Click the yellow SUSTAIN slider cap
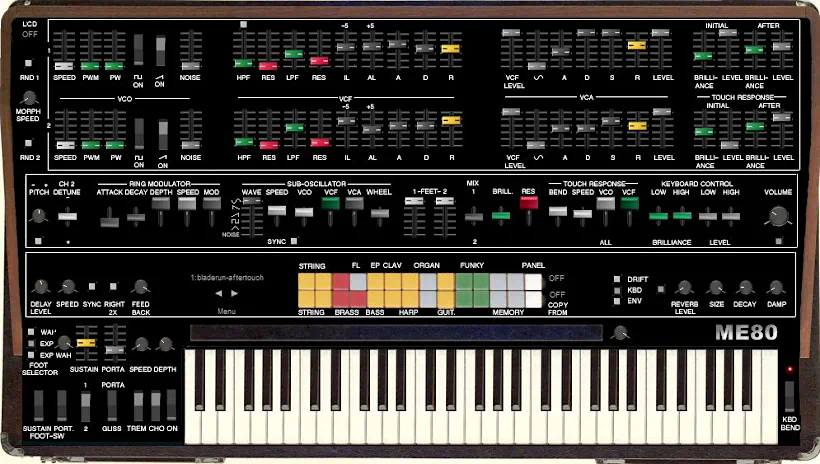 point(86,343)
